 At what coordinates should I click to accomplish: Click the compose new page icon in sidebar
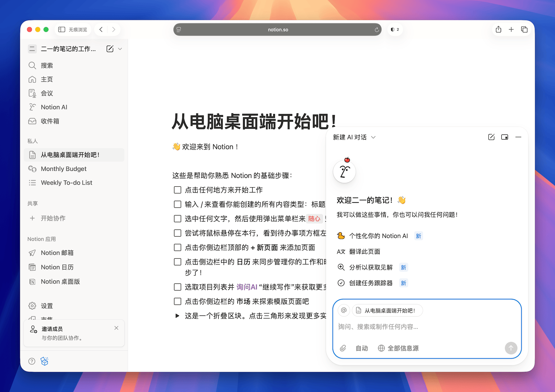[110, 49]
